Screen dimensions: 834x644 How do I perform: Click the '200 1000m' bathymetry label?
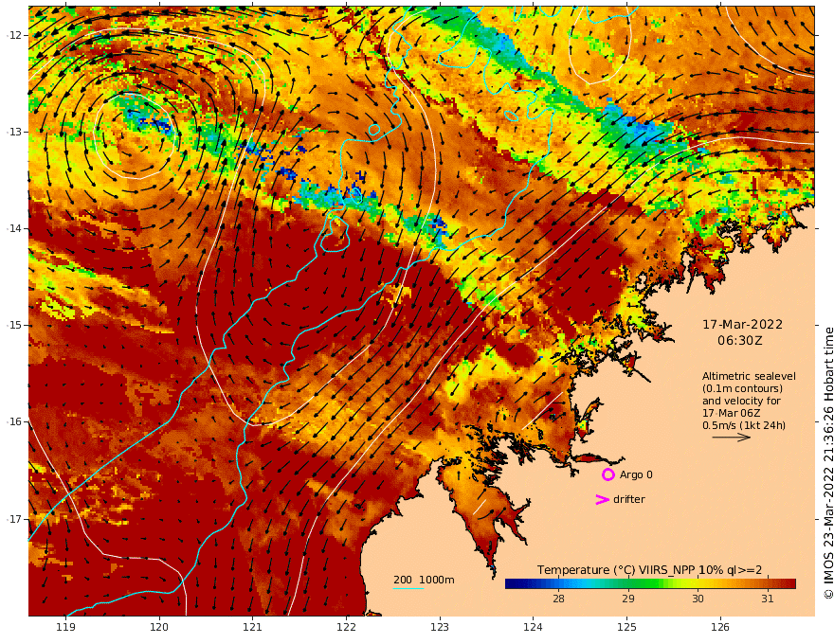coord(424,580)
